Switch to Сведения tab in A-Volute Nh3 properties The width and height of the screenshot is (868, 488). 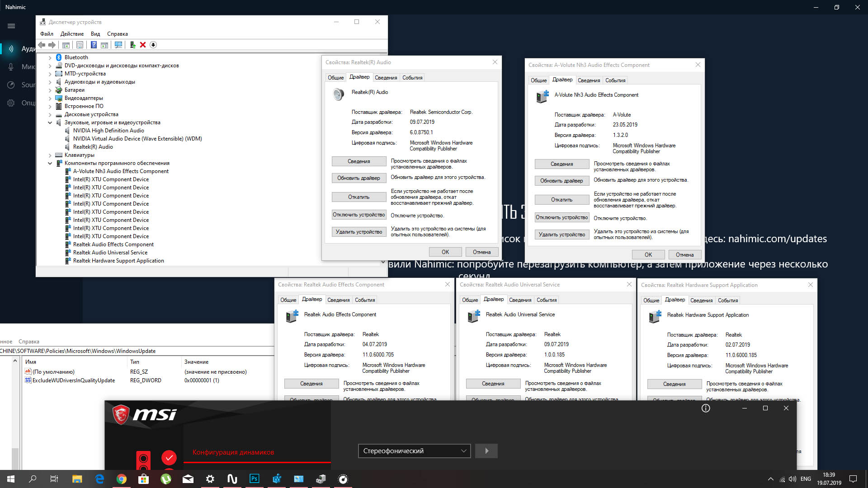[589, 80]
